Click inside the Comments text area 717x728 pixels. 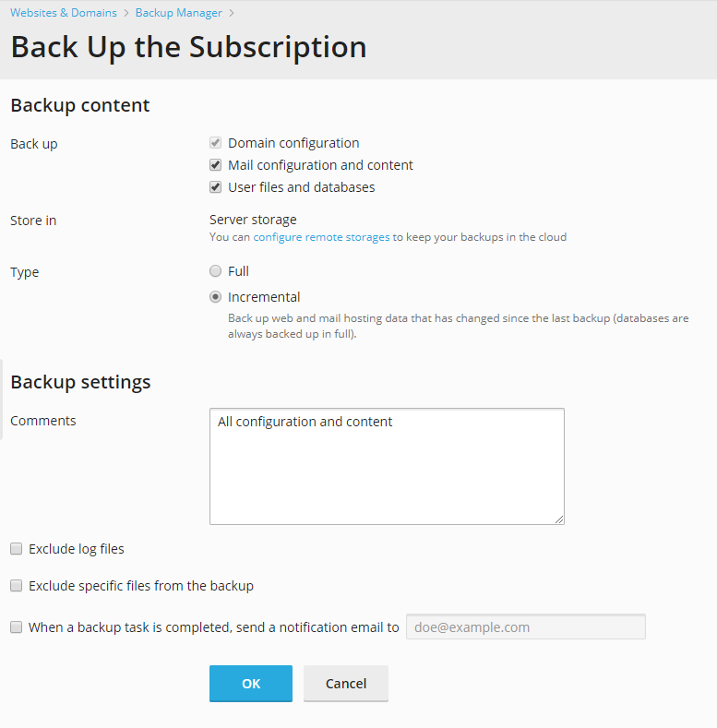pos(387,466)
